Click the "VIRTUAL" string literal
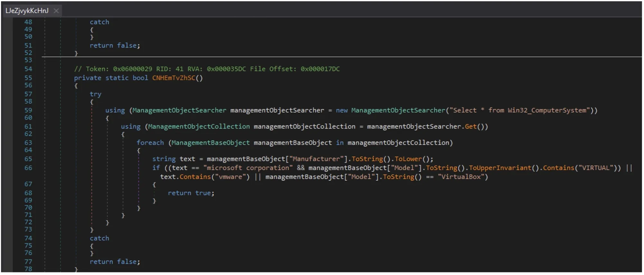 coord(596,168)
